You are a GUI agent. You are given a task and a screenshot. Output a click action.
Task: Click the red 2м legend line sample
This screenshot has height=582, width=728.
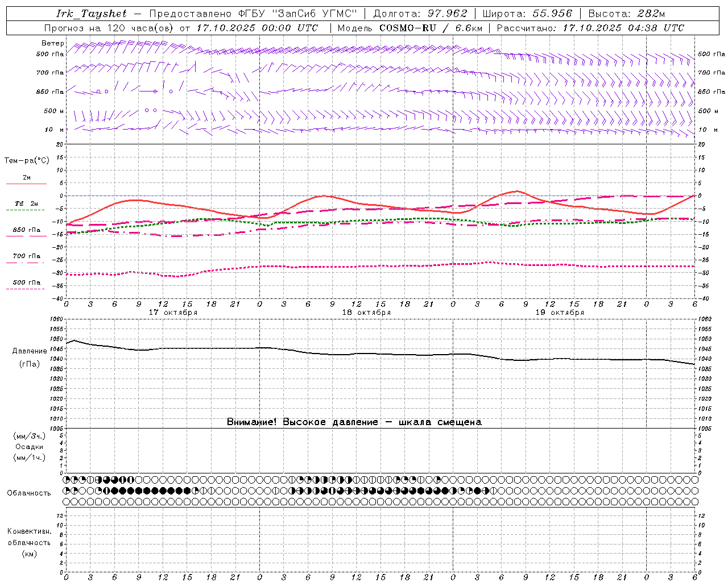26,184
